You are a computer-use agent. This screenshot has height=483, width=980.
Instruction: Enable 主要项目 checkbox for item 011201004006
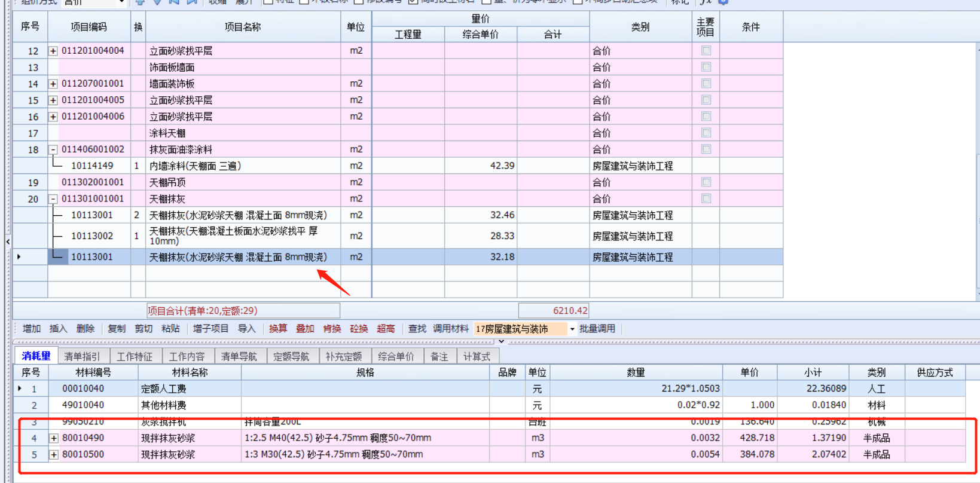pyautogui.click(x=706, y=117)
